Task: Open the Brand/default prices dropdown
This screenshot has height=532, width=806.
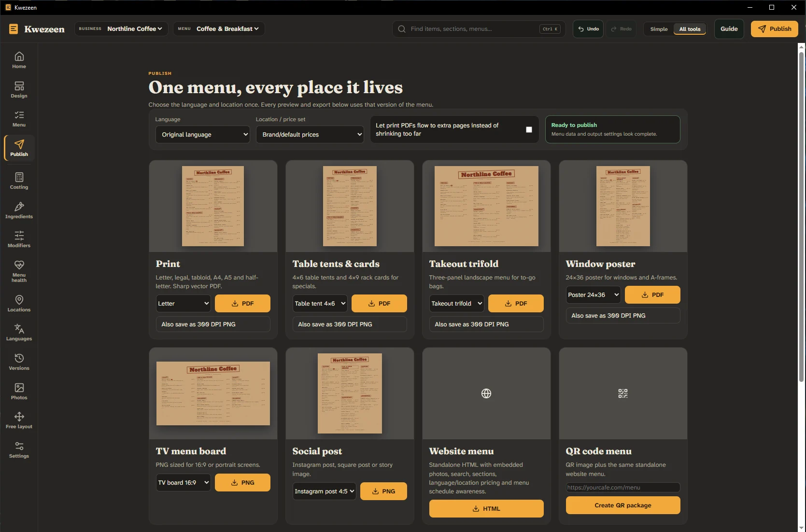Action: pos(310,135)
